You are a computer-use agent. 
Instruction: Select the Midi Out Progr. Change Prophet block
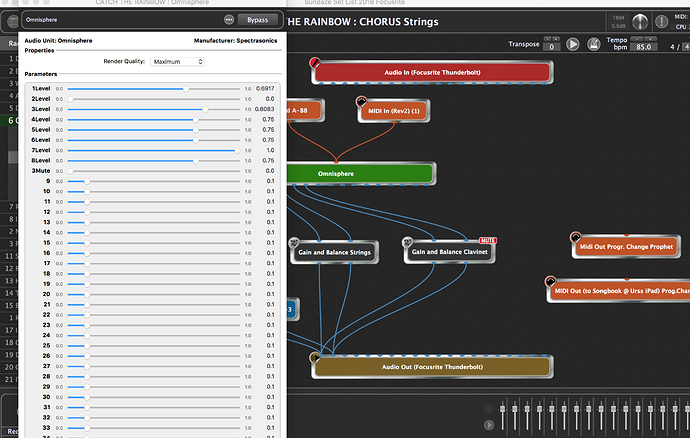click(626, 247)
